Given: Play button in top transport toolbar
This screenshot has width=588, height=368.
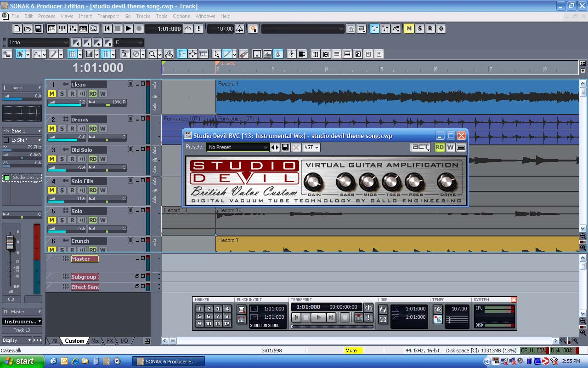Looking at the screenshot, I should tap(129, 29).
